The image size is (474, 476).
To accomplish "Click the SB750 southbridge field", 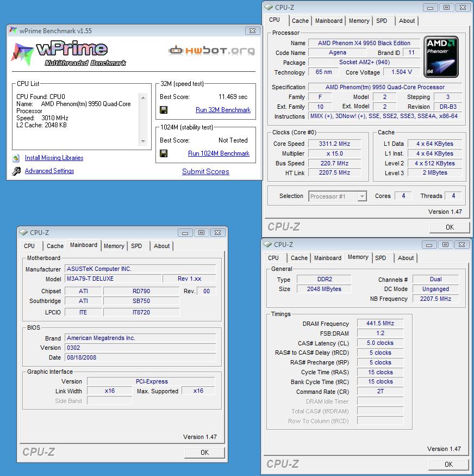I will tap(141, 301).
